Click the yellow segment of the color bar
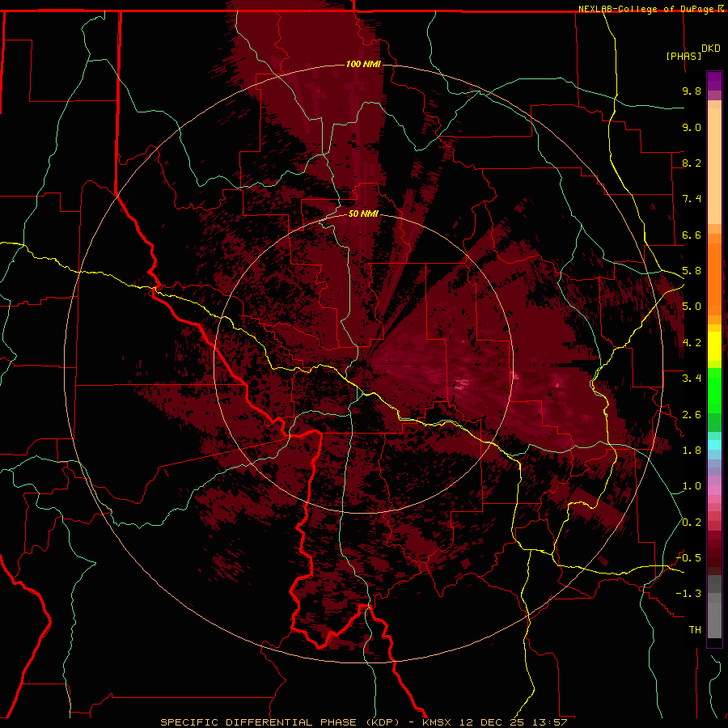This screenshot has width=728, height=728. 714,346
